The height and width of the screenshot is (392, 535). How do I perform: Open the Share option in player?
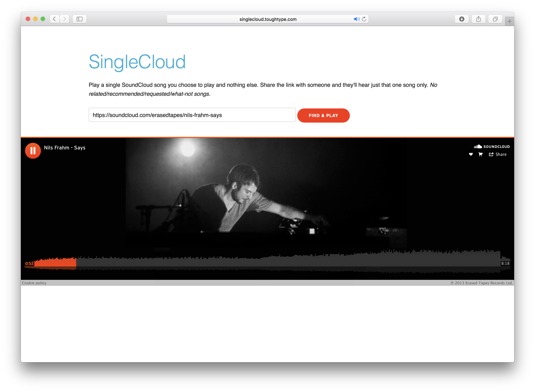(x=498, y=154)
